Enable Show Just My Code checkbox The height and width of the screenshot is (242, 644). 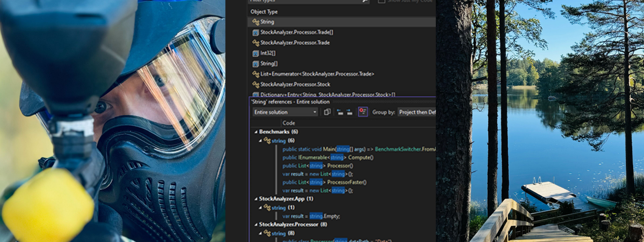pos(381,1)
